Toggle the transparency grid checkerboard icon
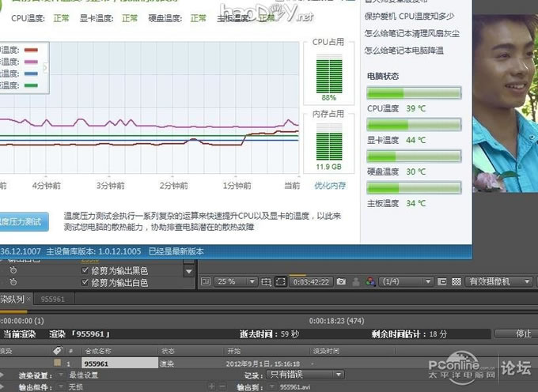Screen dimensions: 538x392 [x=457, y=281]
